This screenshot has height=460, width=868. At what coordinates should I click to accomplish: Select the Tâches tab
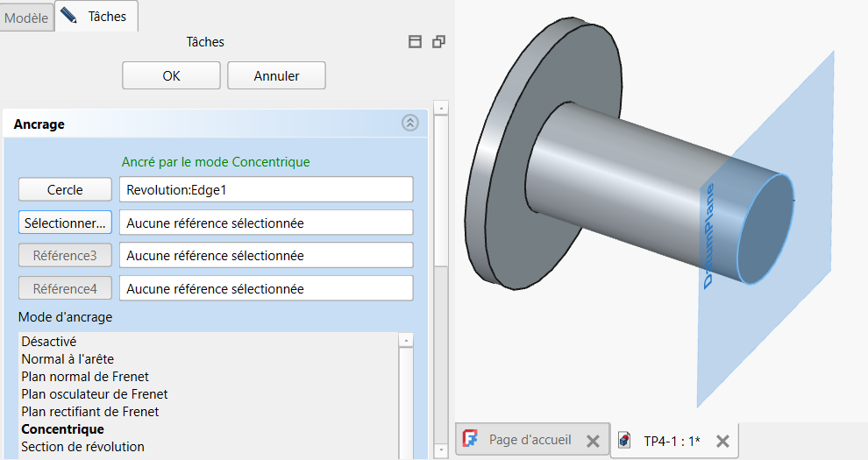click(x=96, y=17)
